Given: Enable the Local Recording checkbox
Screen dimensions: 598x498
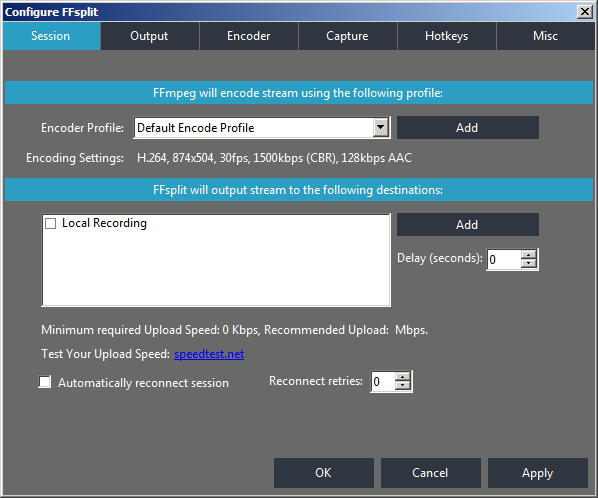Looking at the screenshot, I should click(x=51, y=223).
